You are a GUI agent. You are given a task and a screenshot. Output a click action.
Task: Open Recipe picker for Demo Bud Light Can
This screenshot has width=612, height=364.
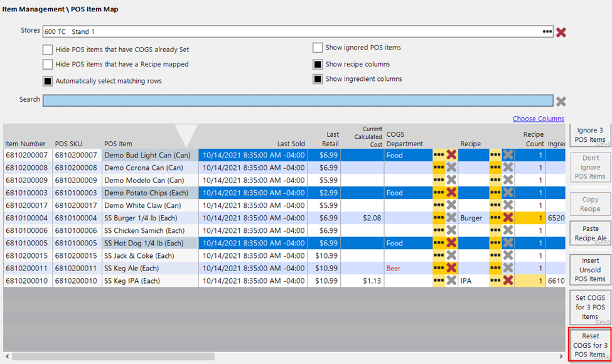(495, 155)
